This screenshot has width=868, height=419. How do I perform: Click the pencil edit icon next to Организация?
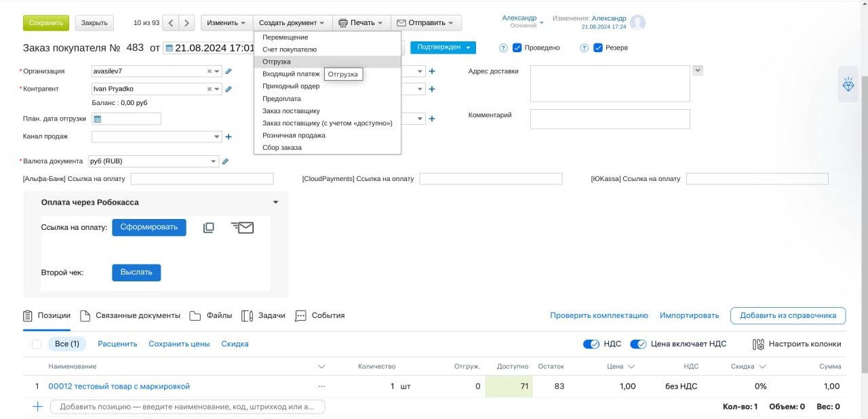(229, 71)
